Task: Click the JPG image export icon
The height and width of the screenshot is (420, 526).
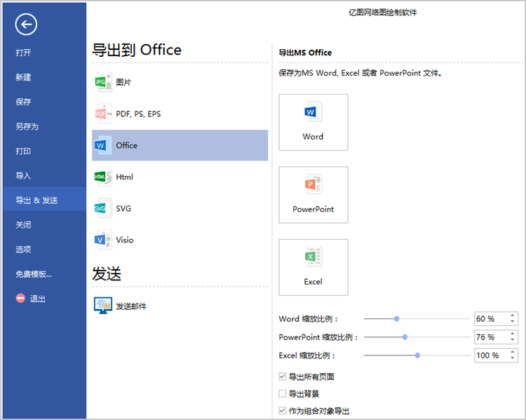Action: point(103,82)
